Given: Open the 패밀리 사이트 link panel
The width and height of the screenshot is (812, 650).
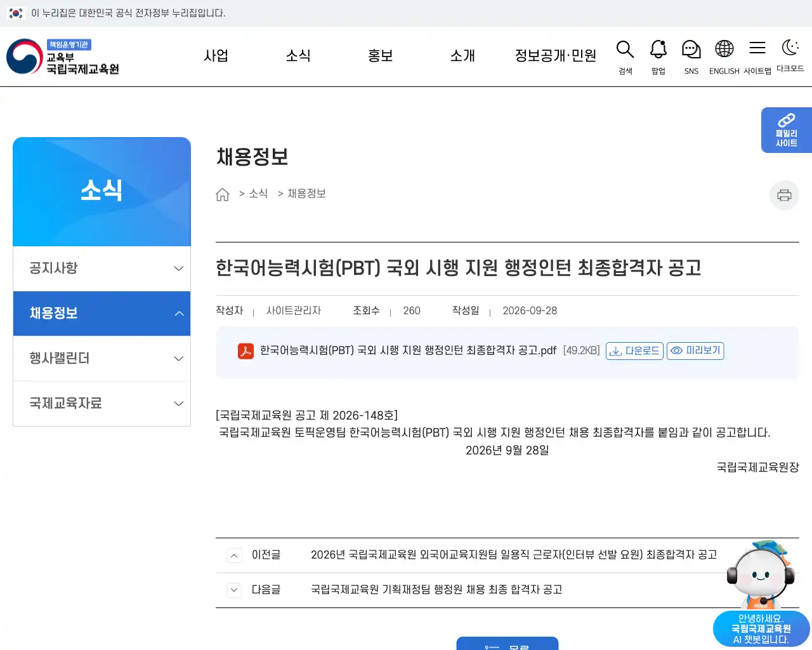Looking at the screenshot, I should click(x=787, y=130).
